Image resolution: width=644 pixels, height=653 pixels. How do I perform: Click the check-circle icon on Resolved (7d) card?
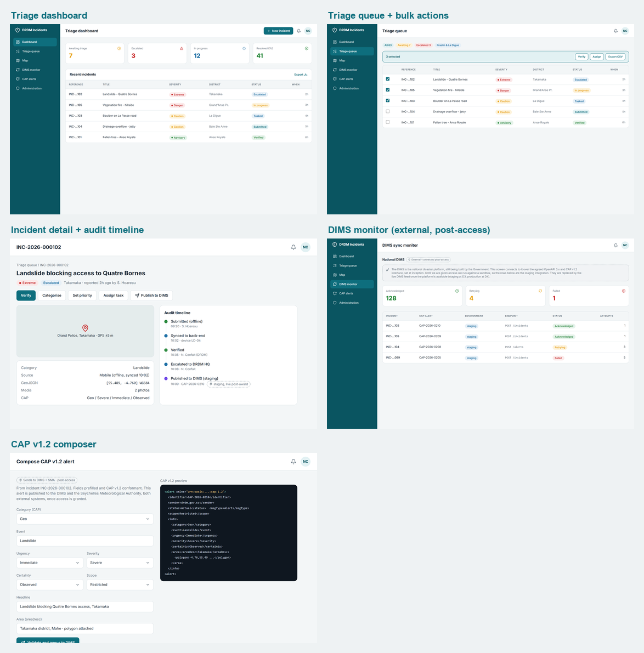(306, 48)
